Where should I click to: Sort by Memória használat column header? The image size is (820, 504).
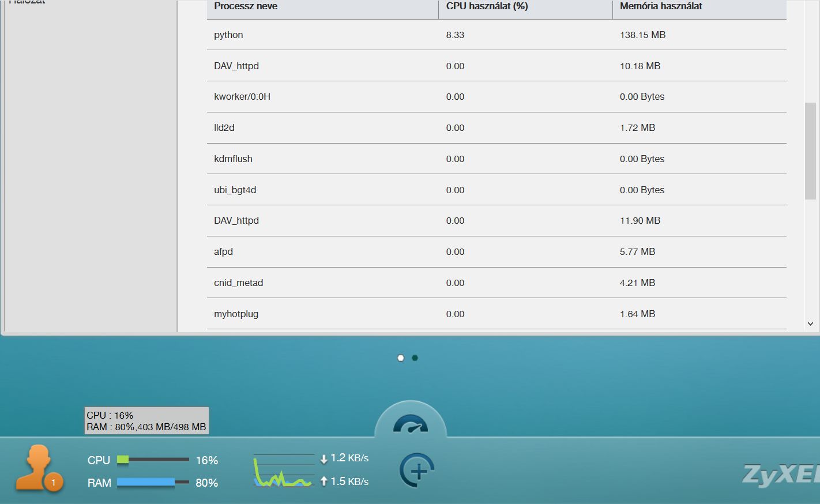(699, 9)
